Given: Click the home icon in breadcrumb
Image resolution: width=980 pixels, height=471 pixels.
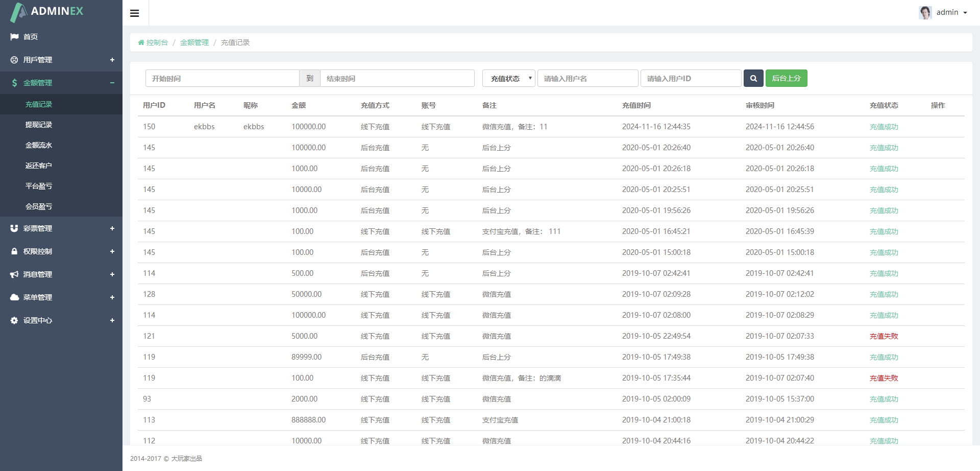Looking at the screenshot, I should click(141, 42).
